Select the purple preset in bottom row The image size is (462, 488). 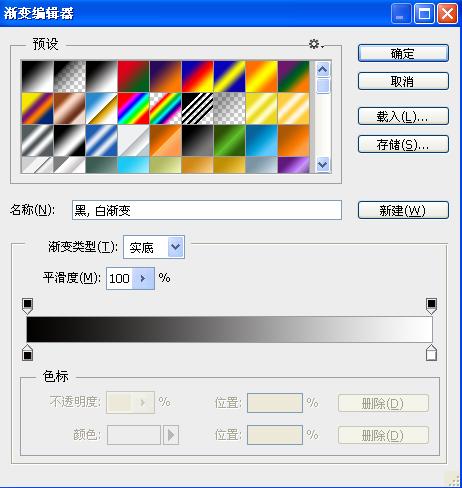[x=294, y=165]
